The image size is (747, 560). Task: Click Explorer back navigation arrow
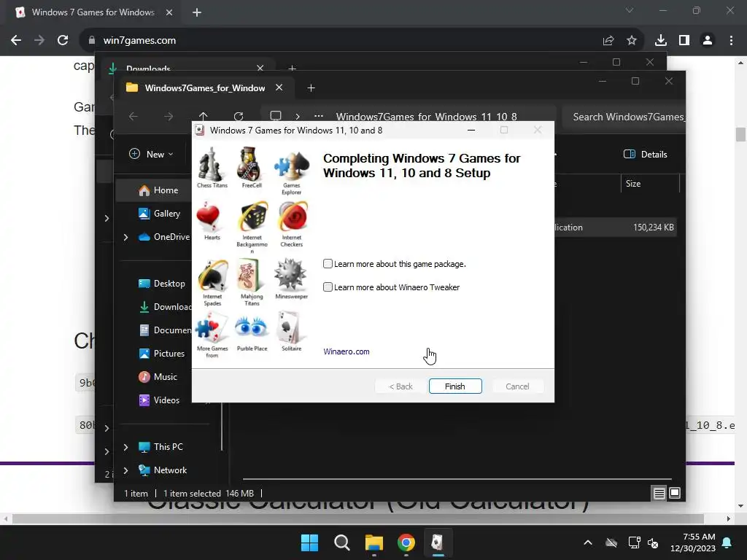[133, 116]
